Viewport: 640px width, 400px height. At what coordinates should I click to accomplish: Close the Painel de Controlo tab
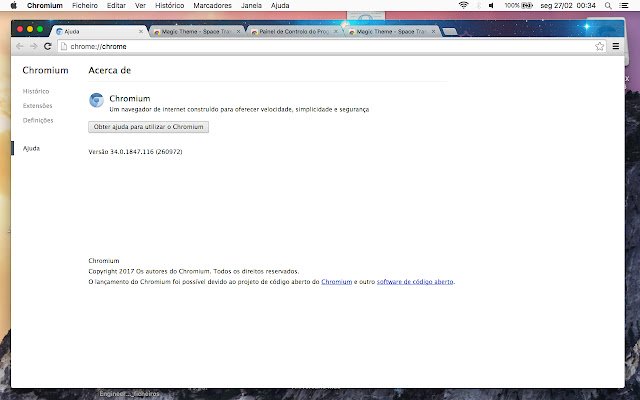336,31
